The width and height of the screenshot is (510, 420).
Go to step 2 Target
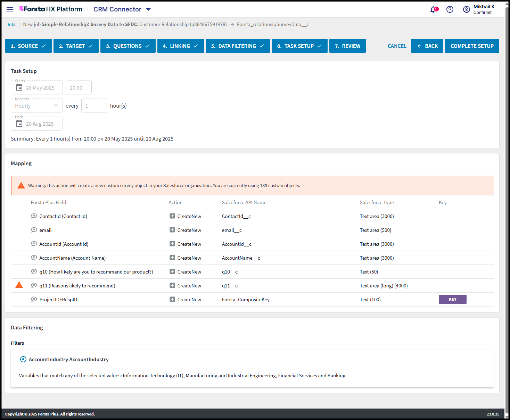click(x=76, y=46)
